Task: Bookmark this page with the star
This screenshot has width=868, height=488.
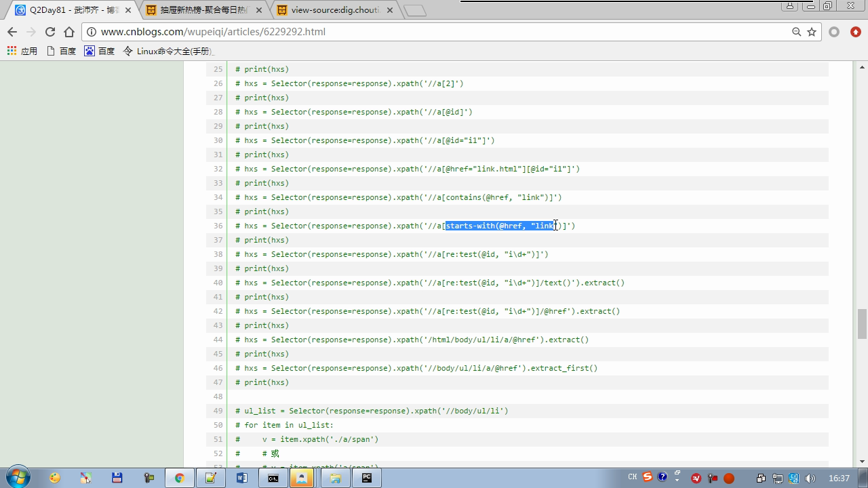Action: coord(812,32)
